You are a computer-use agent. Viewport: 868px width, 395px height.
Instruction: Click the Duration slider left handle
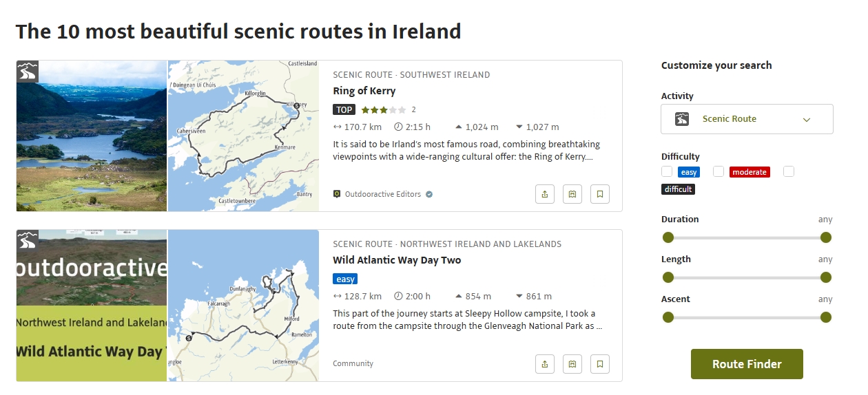[x=668, y=237]
